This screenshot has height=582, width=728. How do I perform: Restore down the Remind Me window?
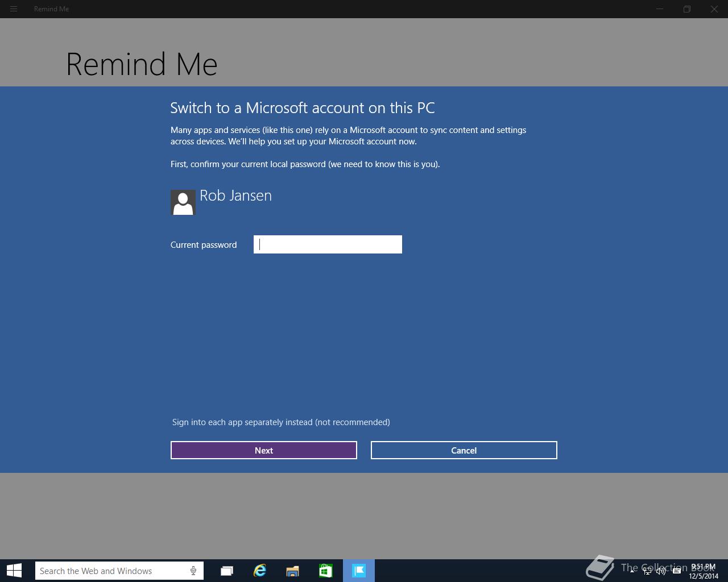coord(687,9)
